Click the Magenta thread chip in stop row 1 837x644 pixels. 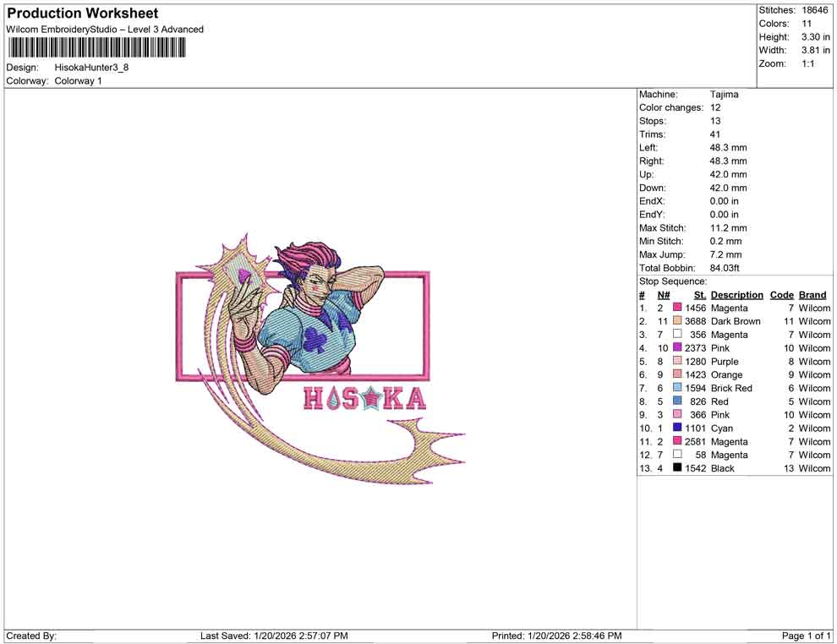click(x=676, y=308)
